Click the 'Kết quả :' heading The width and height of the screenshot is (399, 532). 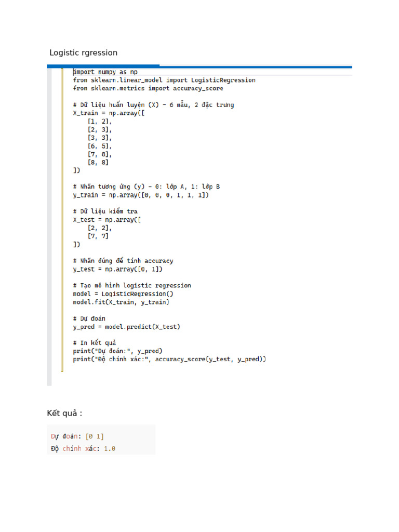click(64, 413)
